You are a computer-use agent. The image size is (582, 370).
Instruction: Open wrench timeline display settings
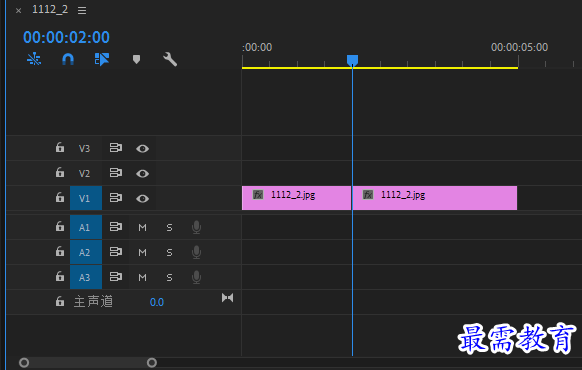[170, 59]
